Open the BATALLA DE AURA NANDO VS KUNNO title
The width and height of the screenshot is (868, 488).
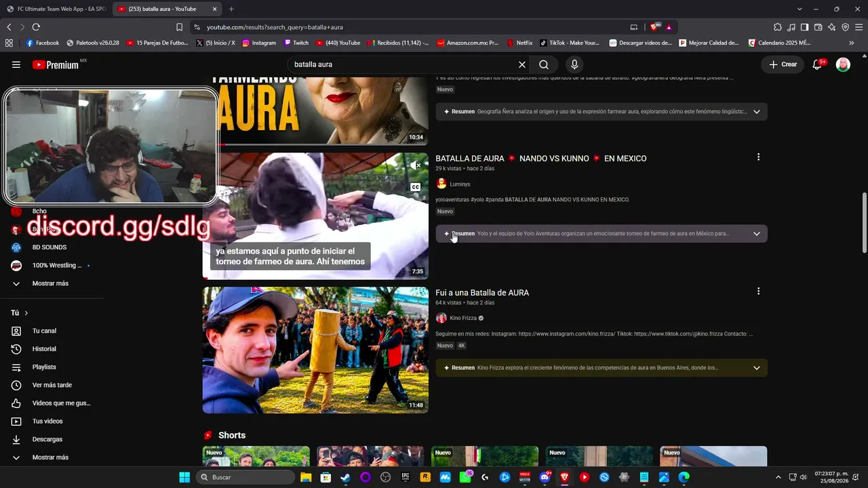[x=541, y=159]
